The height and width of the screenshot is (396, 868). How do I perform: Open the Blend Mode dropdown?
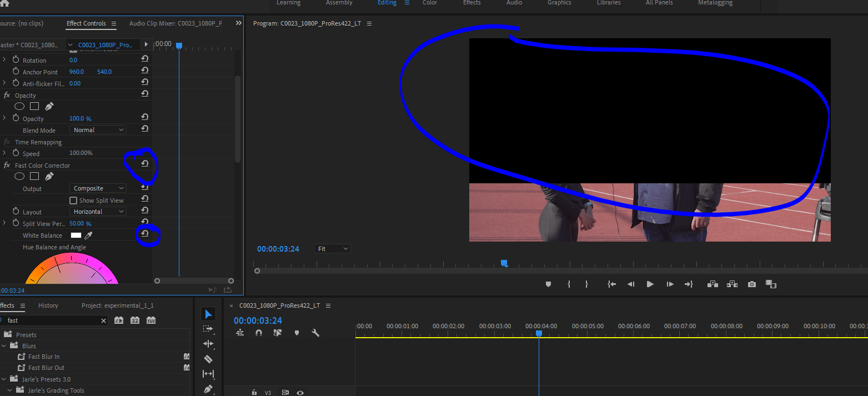coord(98,129)
